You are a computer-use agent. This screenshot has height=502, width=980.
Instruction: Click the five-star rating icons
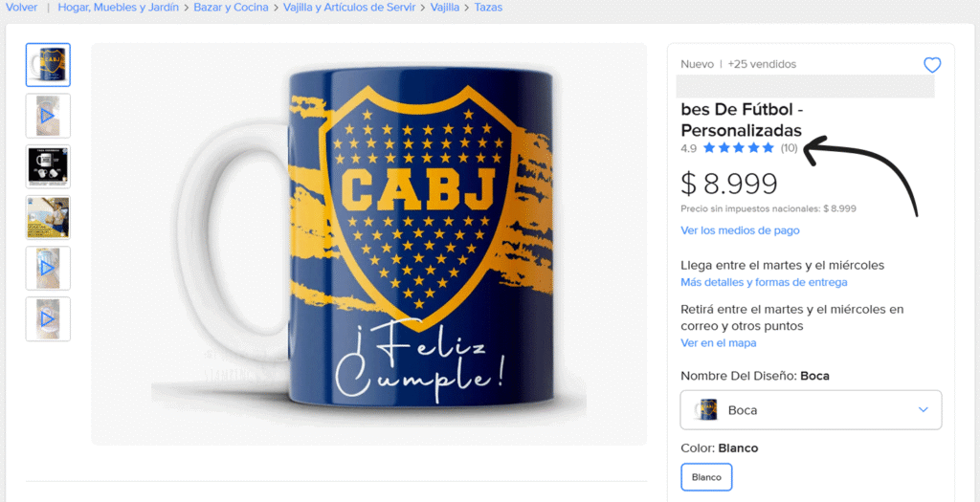pos(738,148)
